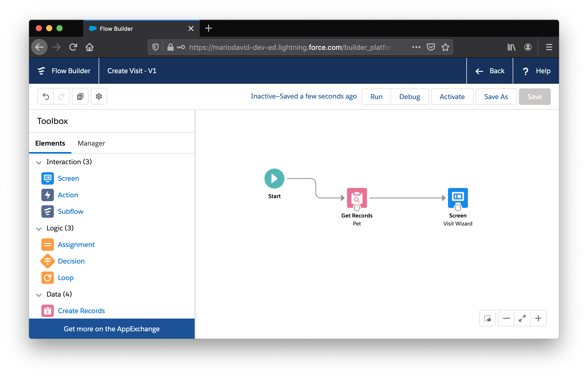Viewport: 588px width, 377px height.
Task: Open the Firefox hamburger menu
Action: (549, 47)
